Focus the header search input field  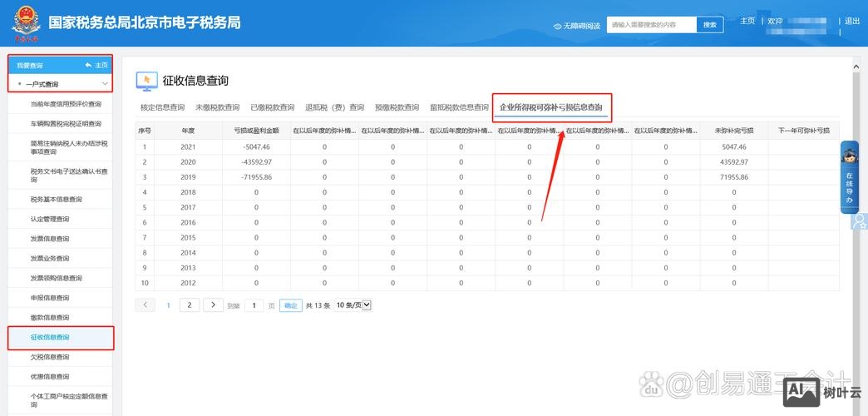point(652,25)
